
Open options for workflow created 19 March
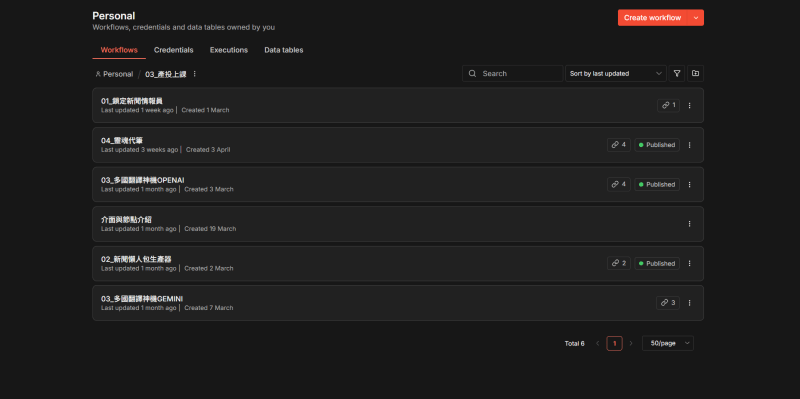689,224
